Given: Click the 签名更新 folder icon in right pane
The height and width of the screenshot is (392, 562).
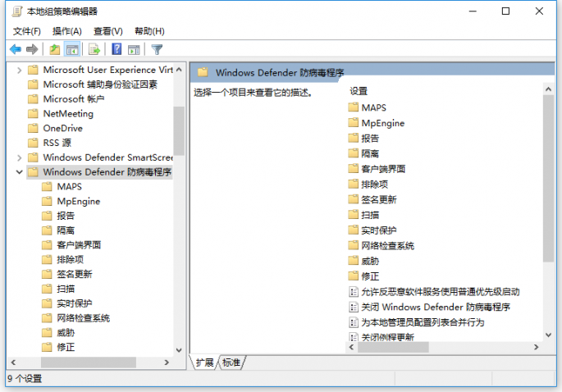Looking at the screenshot, I should point(353,199).
